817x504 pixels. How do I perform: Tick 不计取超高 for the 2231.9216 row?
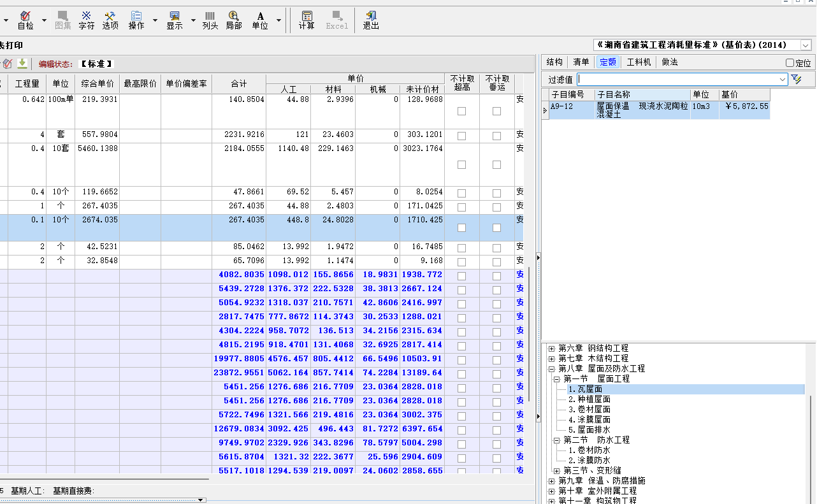[x=461, y=136]
